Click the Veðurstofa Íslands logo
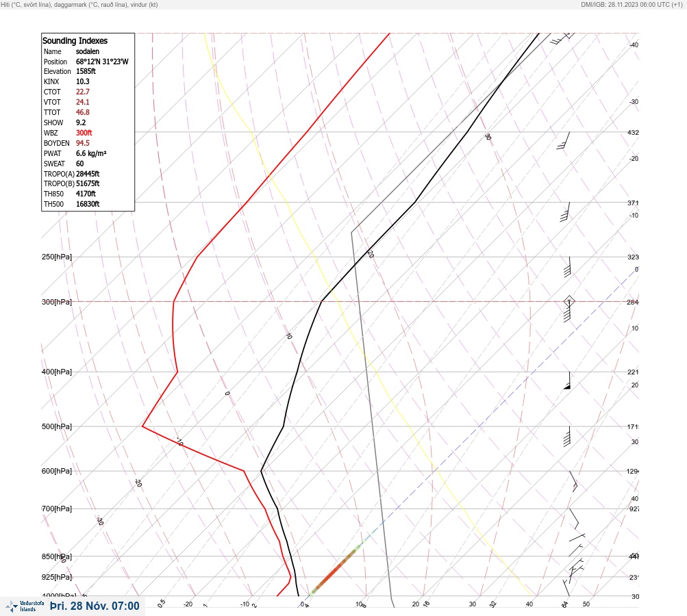Screen dimensions: 687x616 click(x=25, y=606)
